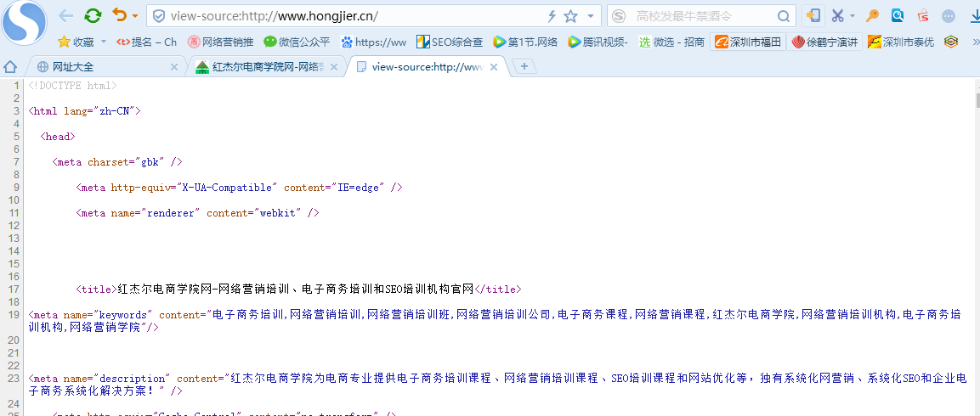Click the scissors screenshot tool

tap(837, 15)
